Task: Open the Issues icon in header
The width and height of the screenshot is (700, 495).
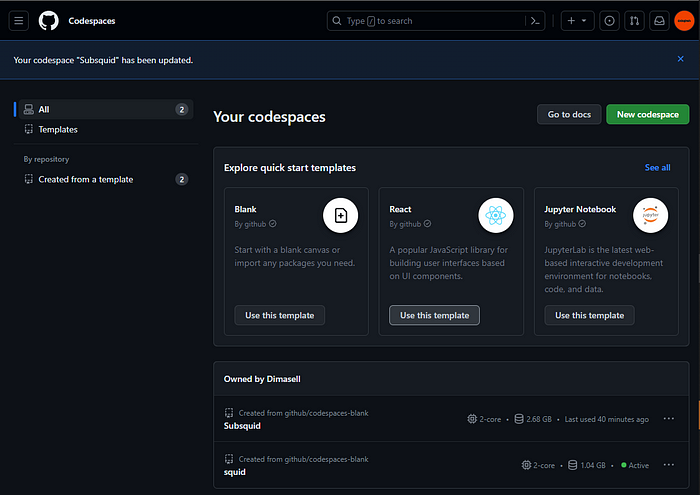Action: pyautogui.click(x=609, y=21)
